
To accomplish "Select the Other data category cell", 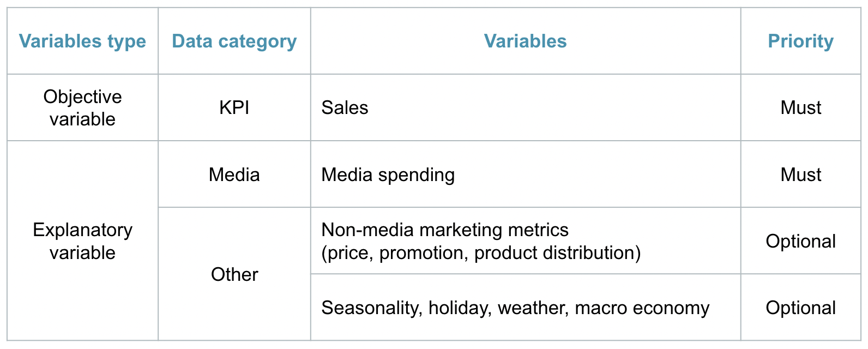I will pos(234,274).
